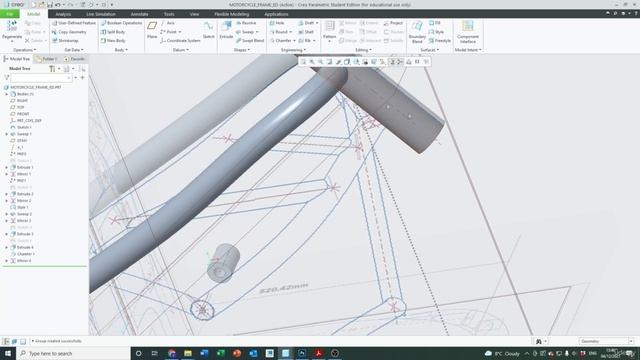Screen dimensions: 640x360
Task: Click the Style surface tool
Action: click(436, 32)
